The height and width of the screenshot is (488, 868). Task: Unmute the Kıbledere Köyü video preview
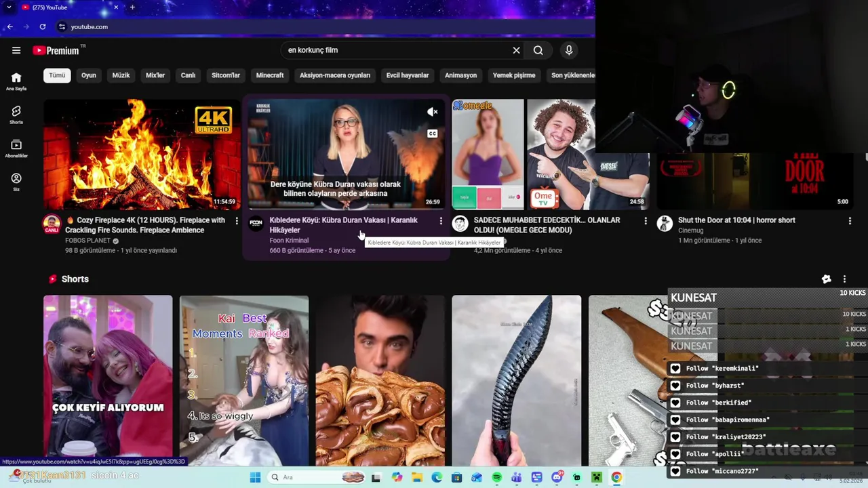(x=432, y=112)
